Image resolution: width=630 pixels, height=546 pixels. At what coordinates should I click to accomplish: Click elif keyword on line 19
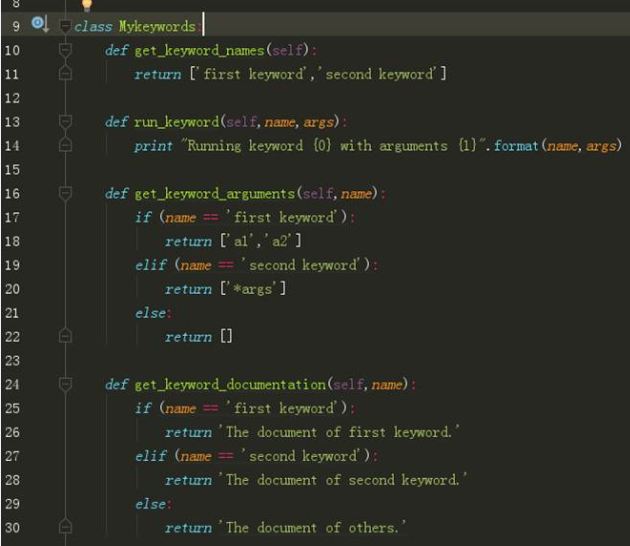(x=150, y=265)
